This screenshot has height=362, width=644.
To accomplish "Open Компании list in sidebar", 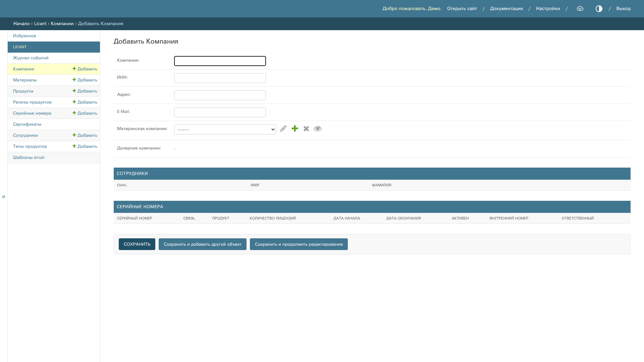I will 23,69.
